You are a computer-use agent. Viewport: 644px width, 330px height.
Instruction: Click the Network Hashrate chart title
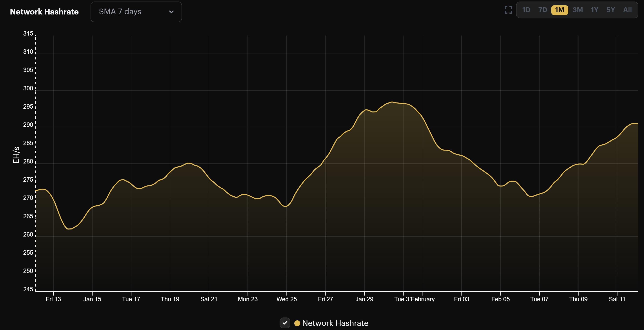click(x=44, y=11)
